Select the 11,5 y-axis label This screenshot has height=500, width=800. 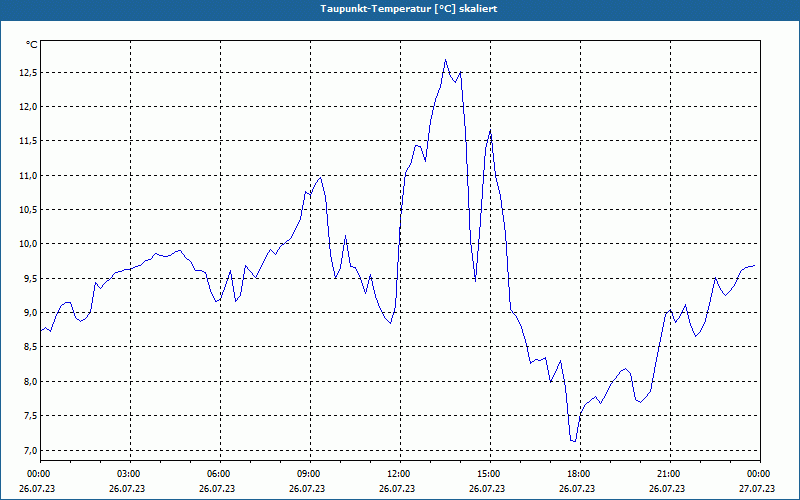(28, 141)
